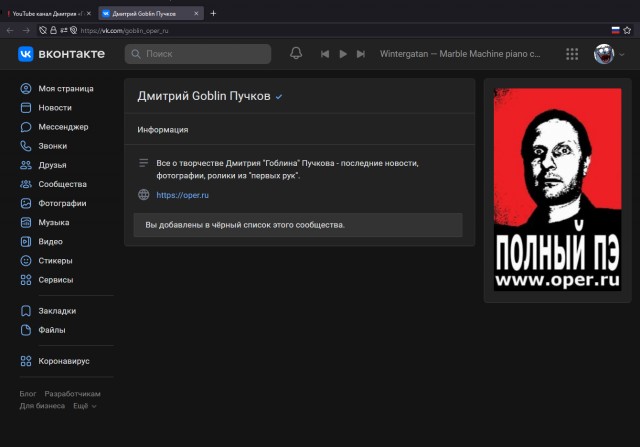640x447 pixels.
Task: Bookmark this page with star icon
Action: 627,30
